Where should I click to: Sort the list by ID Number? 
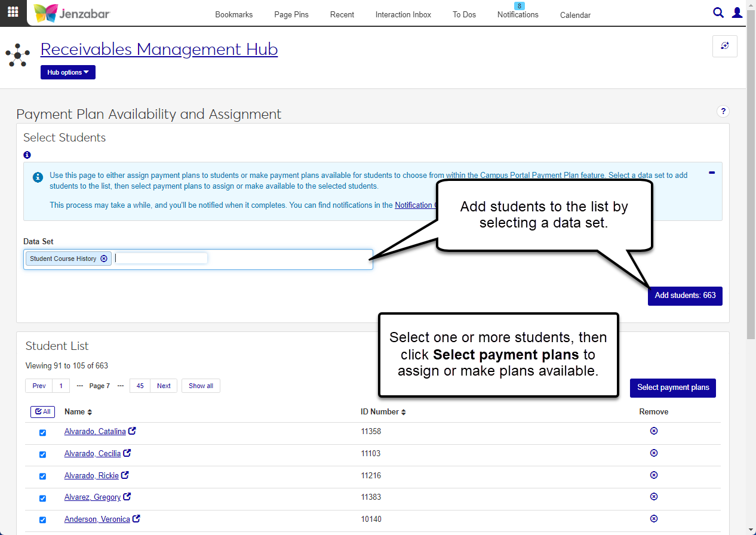[x=383, y=412]
